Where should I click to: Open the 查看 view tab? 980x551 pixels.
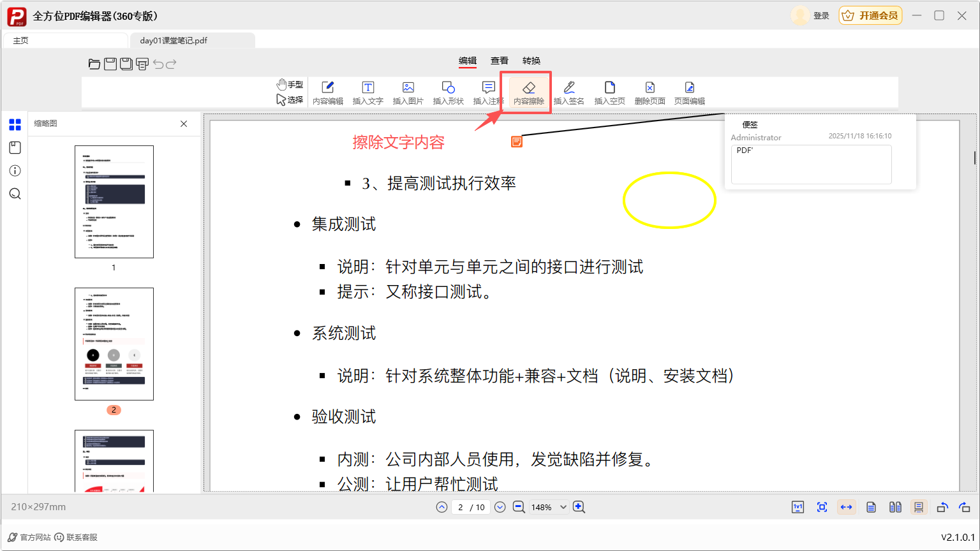500,61
